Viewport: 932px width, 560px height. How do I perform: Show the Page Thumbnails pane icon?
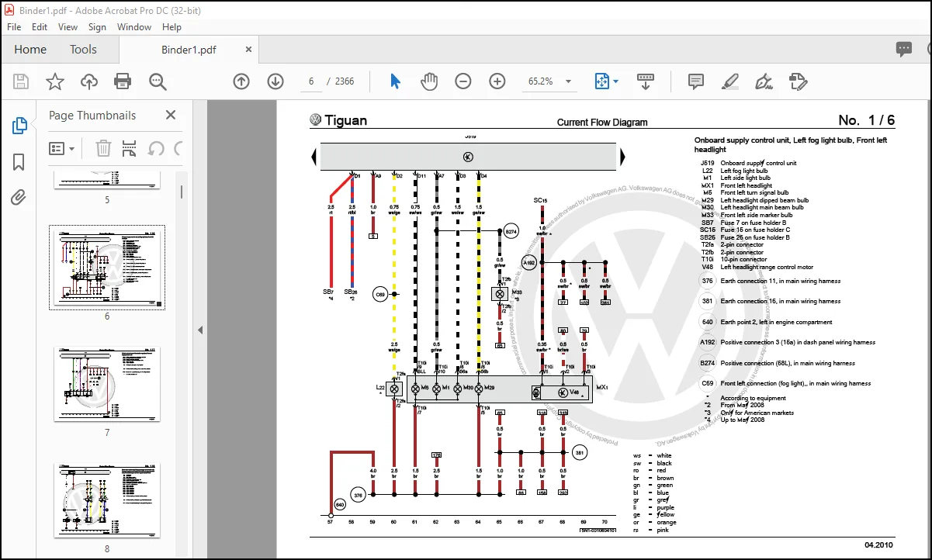[x=19, y=126]
